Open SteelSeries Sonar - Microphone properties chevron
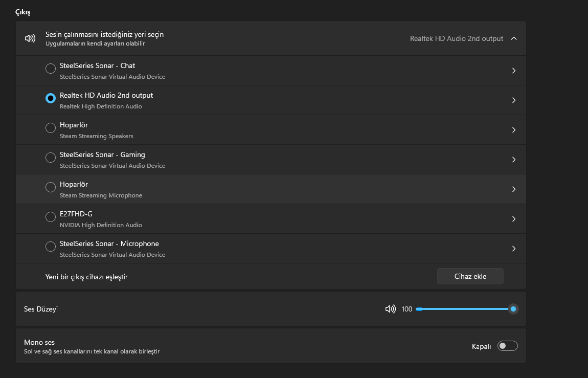588x378 pixels. click(x=514, y=248)
